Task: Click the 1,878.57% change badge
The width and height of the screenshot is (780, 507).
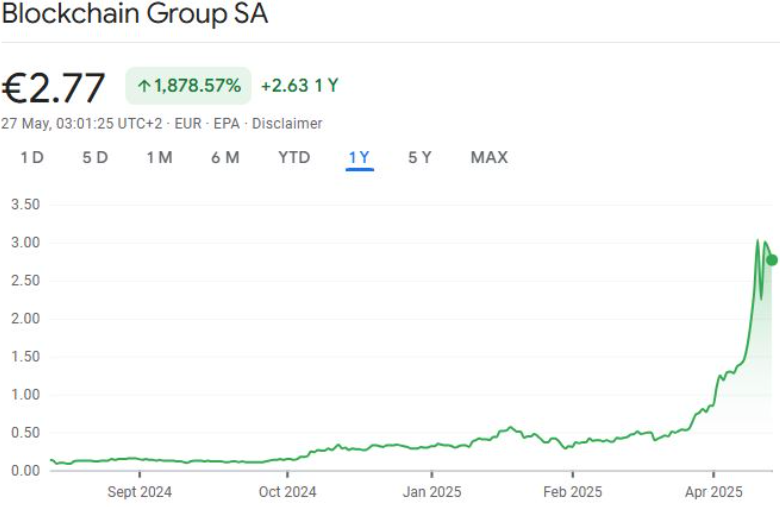Action: click(x=188, y=86)
